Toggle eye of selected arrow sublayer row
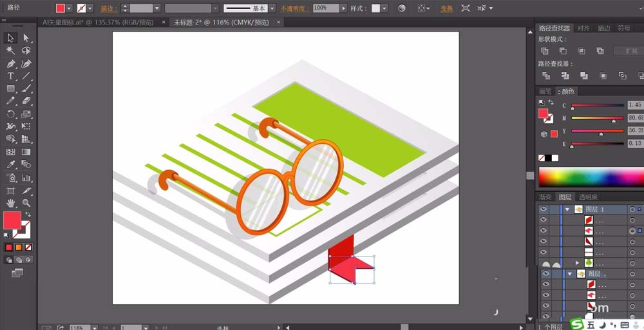 [544, 231]
